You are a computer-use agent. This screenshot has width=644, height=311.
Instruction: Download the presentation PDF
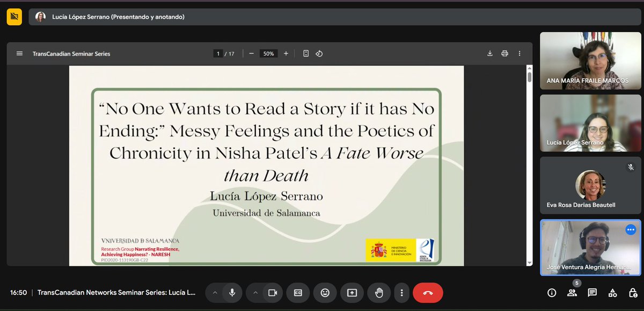[x=489, y=53]
